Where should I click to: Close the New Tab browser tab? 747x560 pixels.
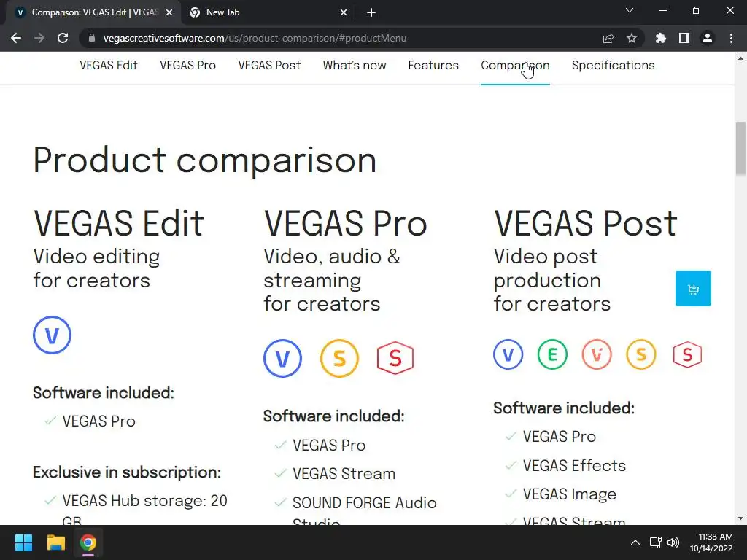(344, 12)
